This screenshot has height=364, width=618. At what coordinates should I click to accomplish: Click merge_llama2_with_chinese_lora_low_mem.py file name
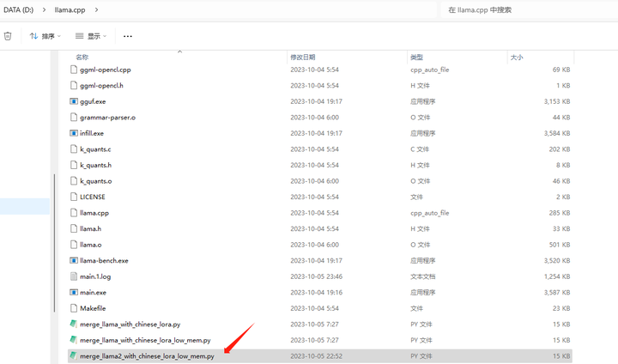coord(147,356)
